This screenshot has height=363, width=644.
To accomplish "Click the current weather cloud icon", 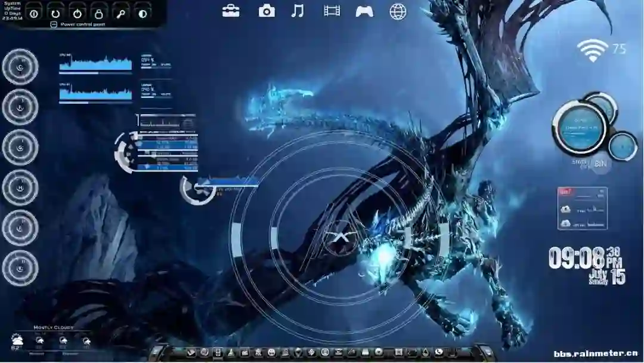I will point(17,339).
